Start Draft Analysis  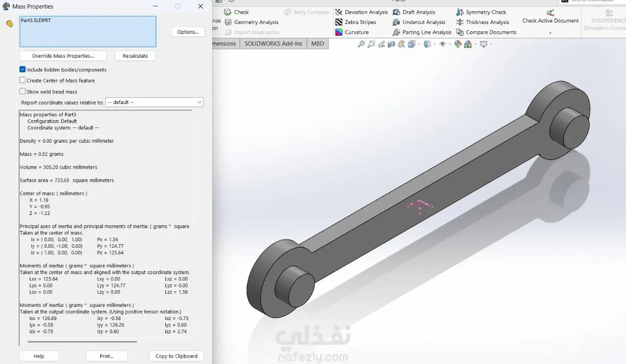(414, 12)
